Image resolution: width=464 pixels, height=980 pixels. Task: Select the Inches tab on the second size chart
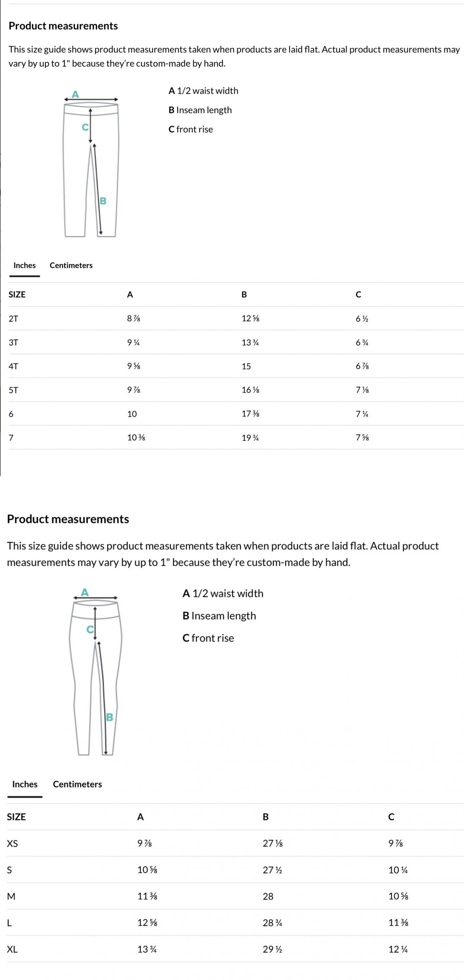pos(25,784)
